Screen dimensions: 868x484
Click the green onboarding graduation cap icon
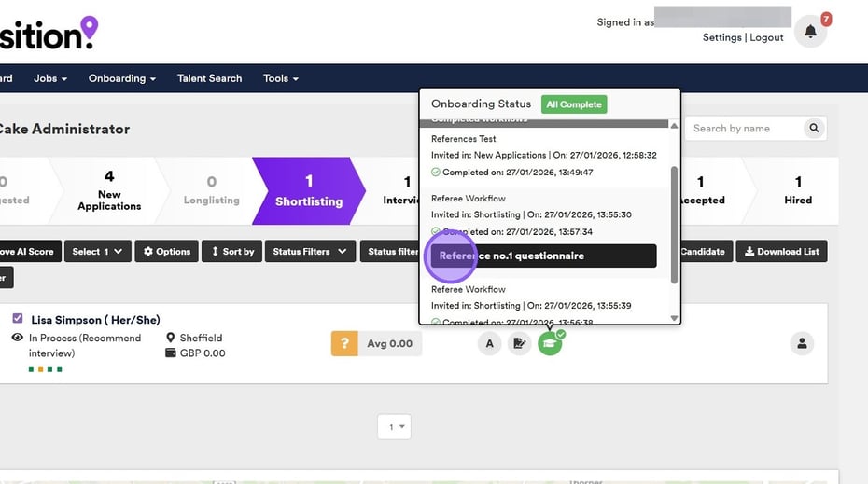(x=550, y=343)
